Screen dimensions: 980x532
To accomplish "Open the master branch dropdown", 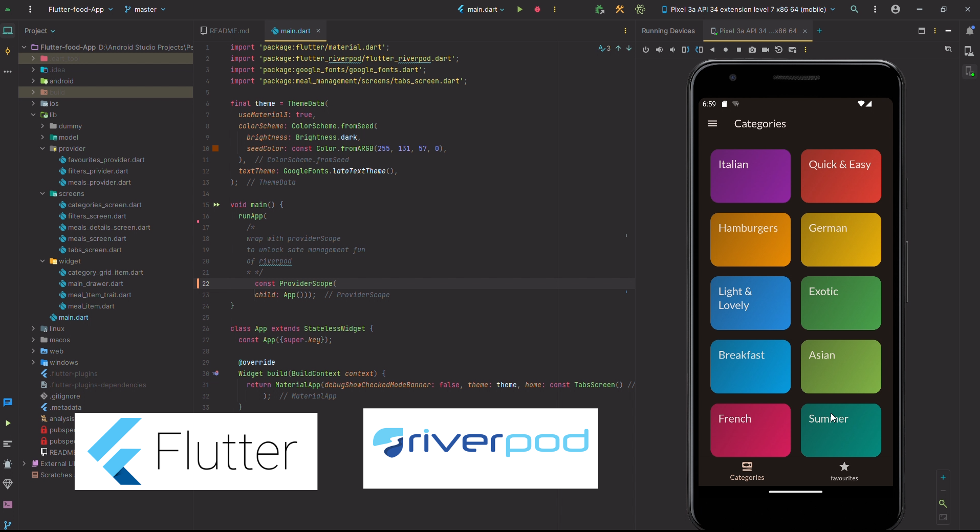I will pyautogui.click(x=145, y=9).
